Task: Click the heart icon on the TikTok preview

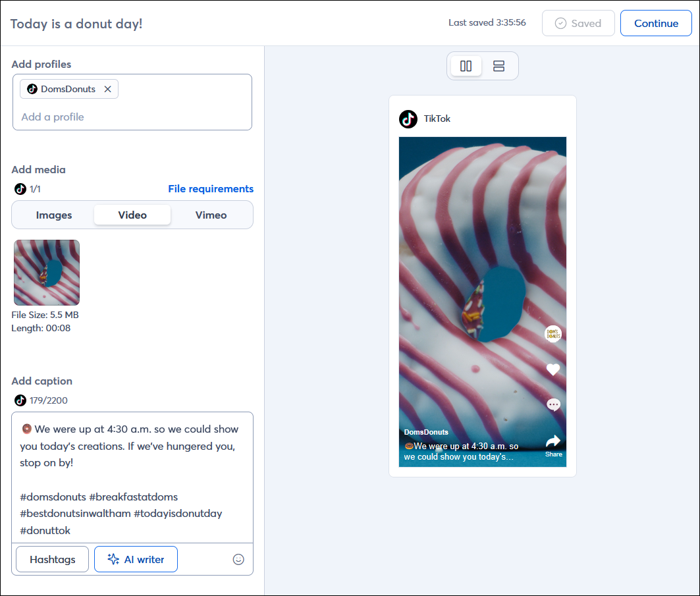Action: click(x=553, y=369)
